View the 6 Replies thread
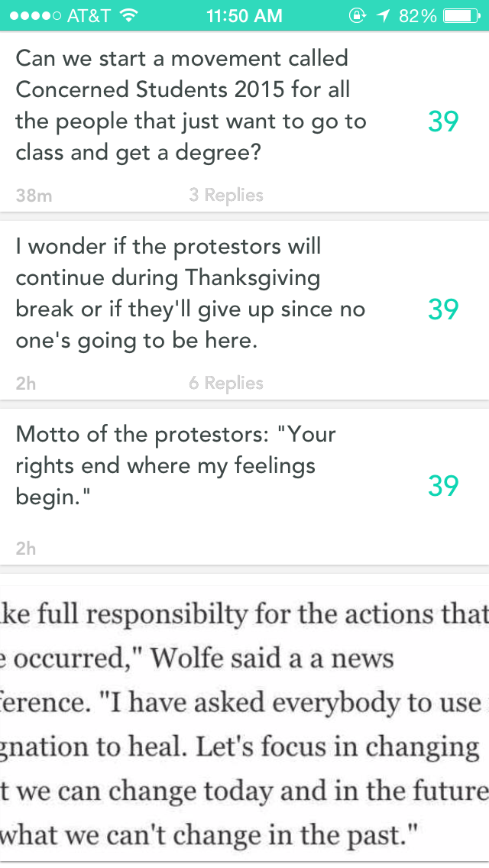489x868 pixels. 226,384
